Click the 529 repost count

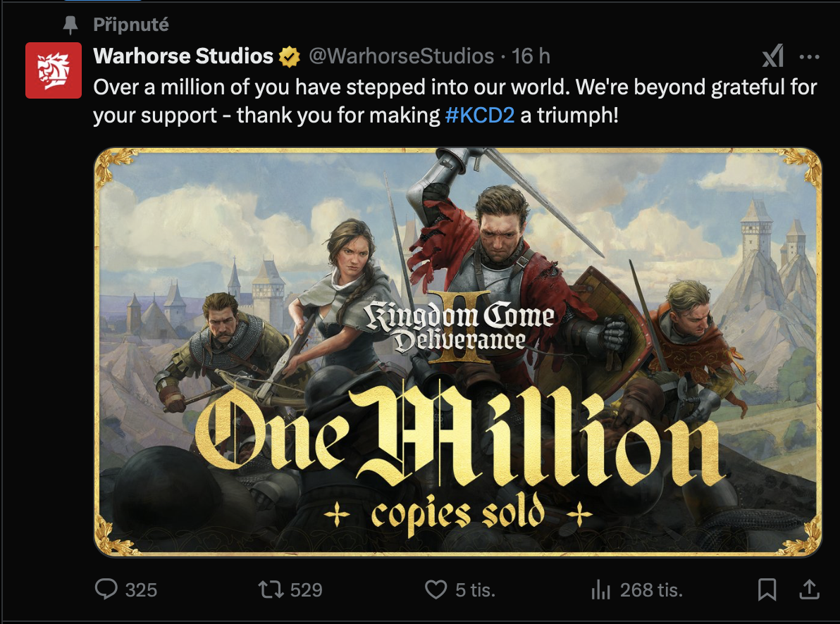click(x=306, y=589)
